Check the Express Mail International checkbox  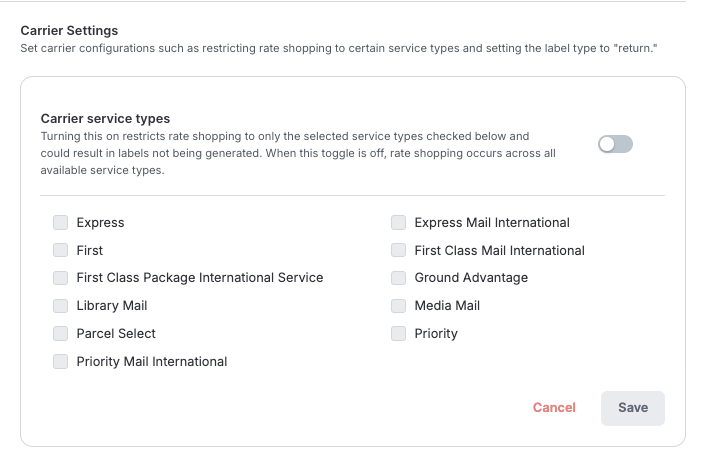[x=399, y=222]
